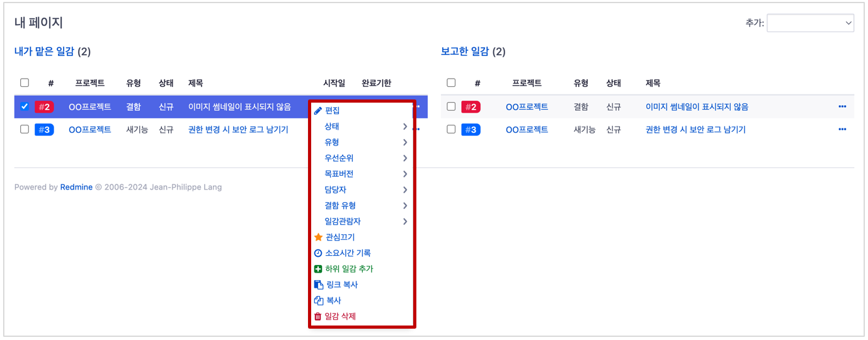The image size is (868, 340).
Task: Open the 보고한 일감 heading link
Action: [465, 52]
